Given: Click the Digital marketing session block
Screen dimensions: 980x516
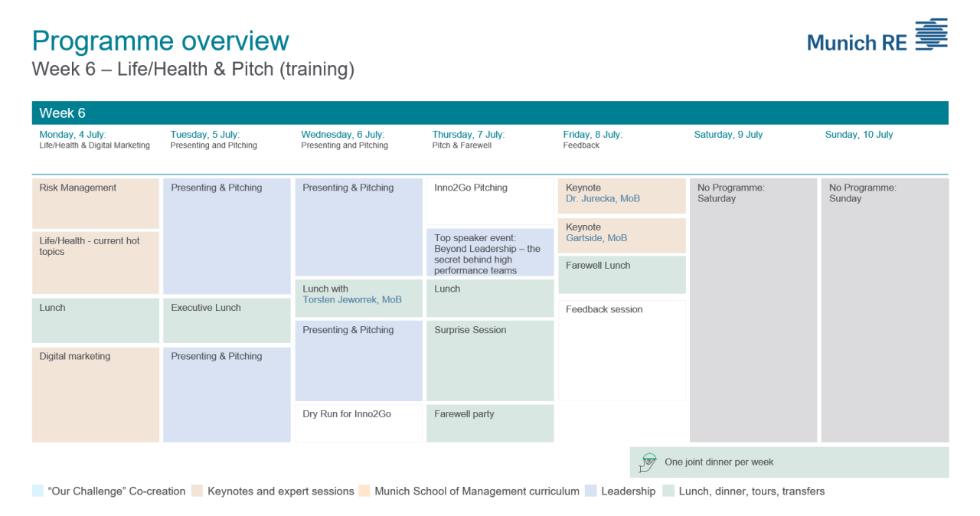Looking at the screenshot, I should (96, 394).
